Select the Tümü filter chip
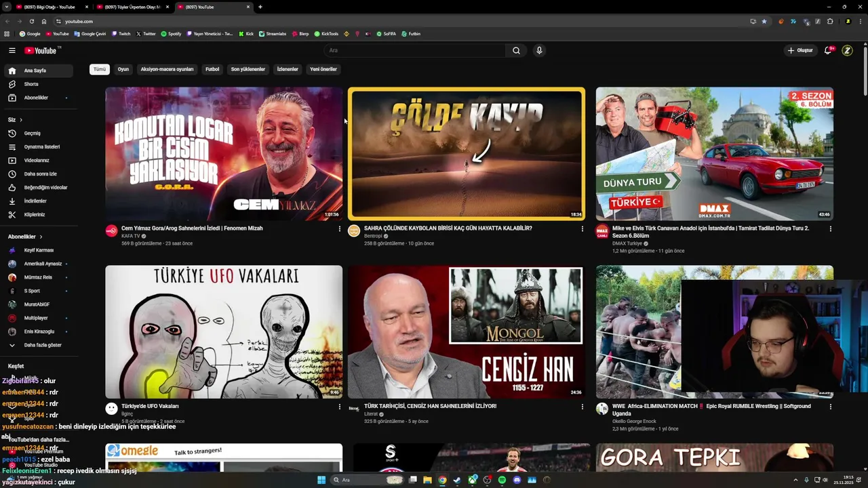The height and width of the screenshot is (488, 868). [x=100, y=69]
